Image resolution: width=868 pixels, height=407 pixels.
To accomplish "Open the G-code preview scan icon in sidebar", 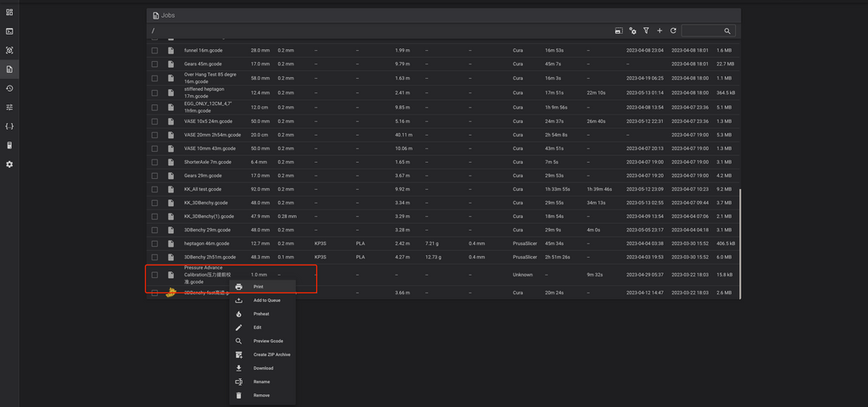I will [x=8, y=50].
